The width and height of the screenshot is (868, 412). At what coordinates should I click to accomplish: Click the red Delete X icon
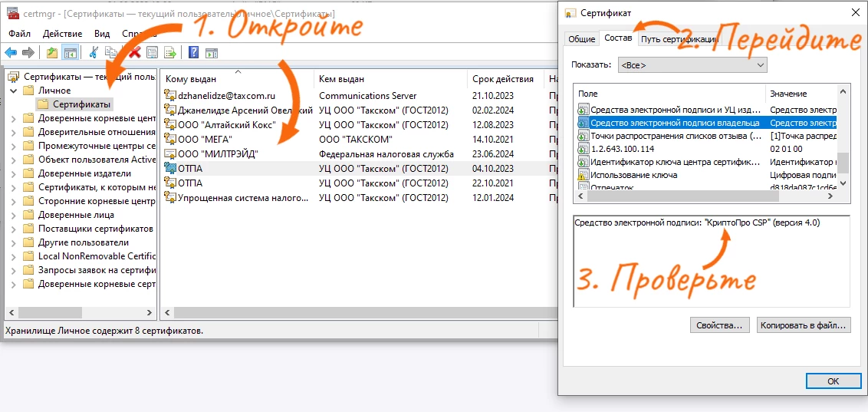click(134, 52)
